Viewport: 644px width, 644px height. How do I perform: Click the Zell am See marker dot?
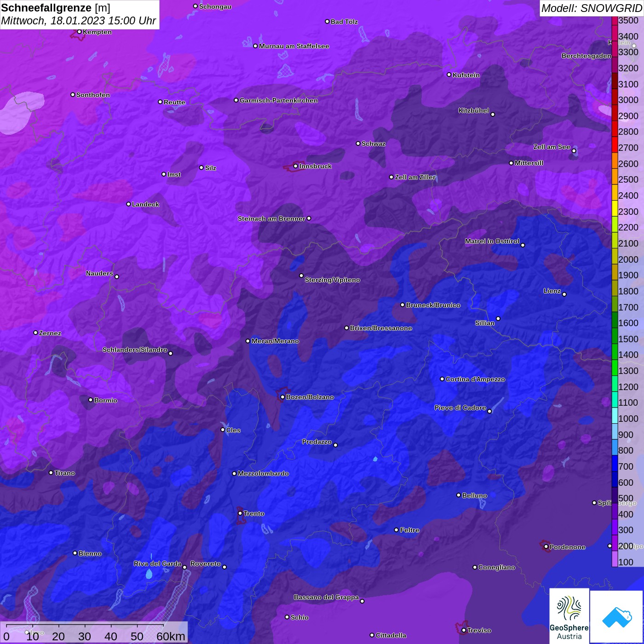pyautogui.click(x=574, y=151)
